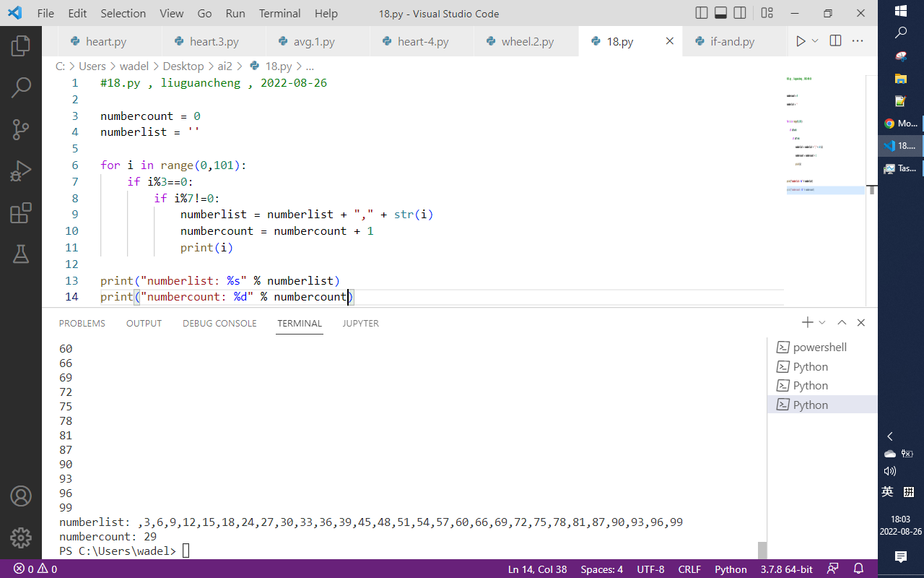Split the editor to the right
The width and height of the screenshot is (924, 578).
[835, 41]
